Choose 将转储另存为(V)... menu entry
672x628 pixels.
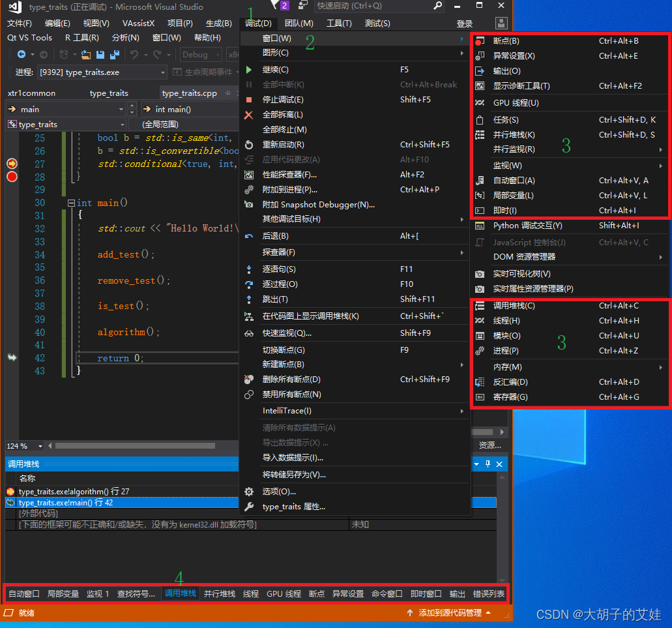click(294, 475)
